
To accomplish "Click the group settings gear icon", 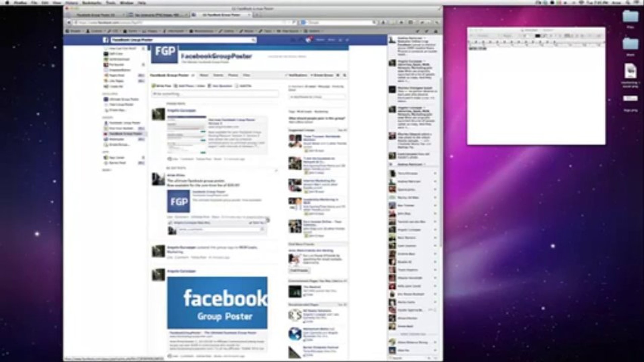I will (x=338, y=75).
